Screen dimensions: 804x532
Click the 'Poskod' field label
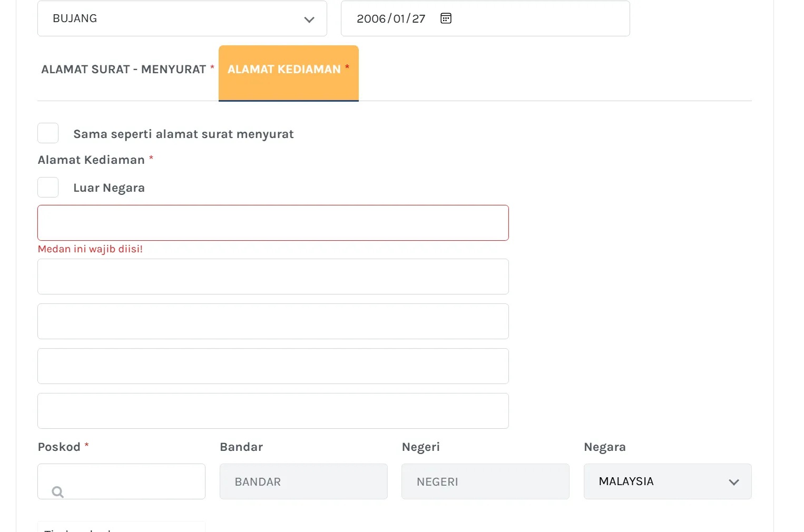point(59,447)
